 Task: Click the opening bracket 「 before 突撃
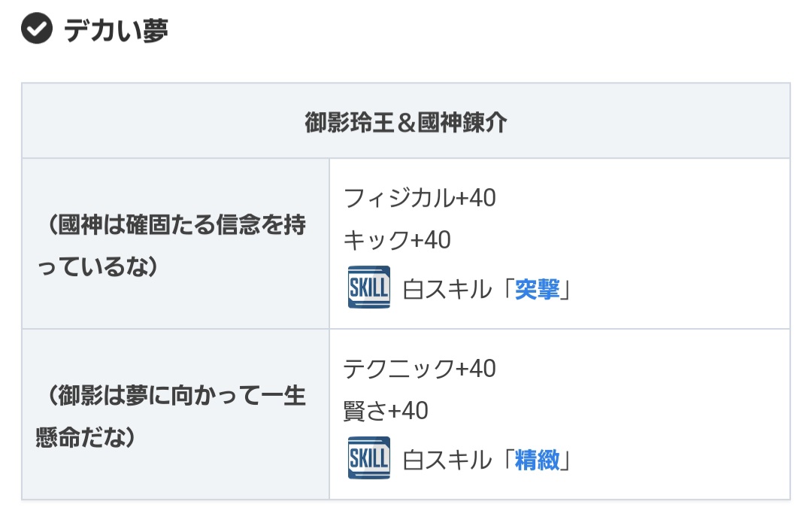(505, 289)
